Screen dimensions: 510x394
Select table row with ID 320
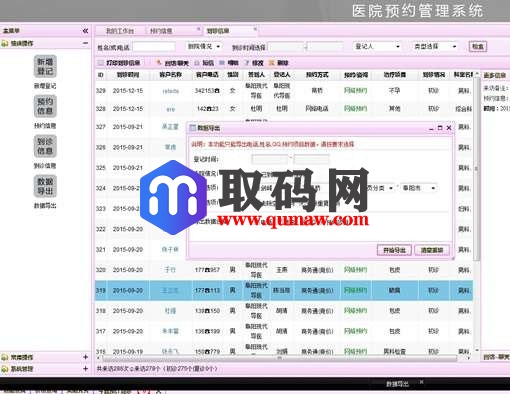pos(284,270)
